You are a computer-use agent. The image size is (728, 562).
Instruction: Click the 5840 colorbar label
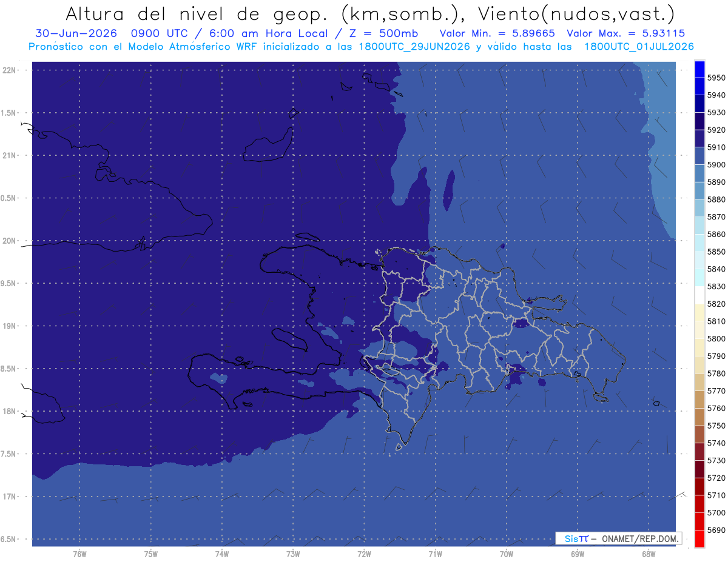[716, 269]
